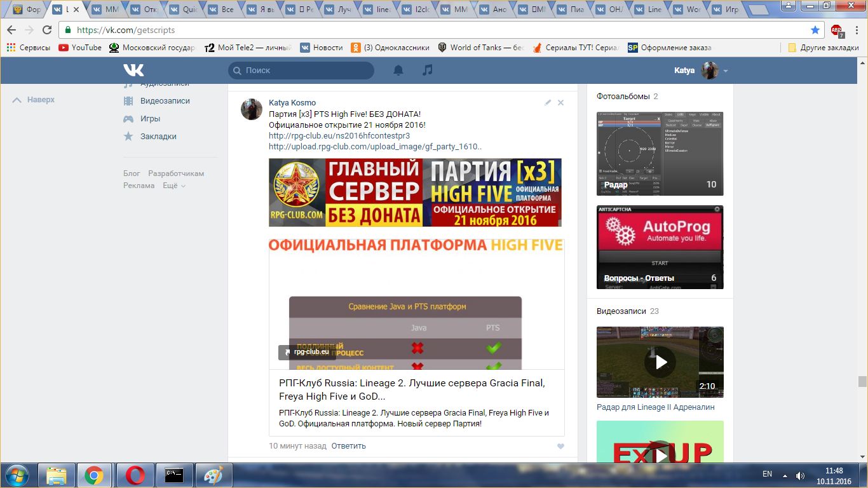Click the Ответить reply link
The width and height of the screenshot is (868, 488).
pyautogui.click(x=348, y=446)
